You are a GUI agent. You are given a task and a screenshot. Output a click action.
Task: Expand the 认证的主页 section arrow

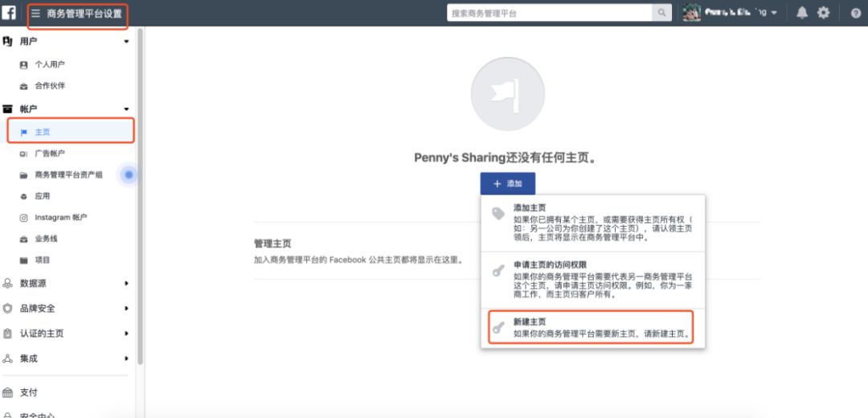pyautogui.click(x=126, y=334)
